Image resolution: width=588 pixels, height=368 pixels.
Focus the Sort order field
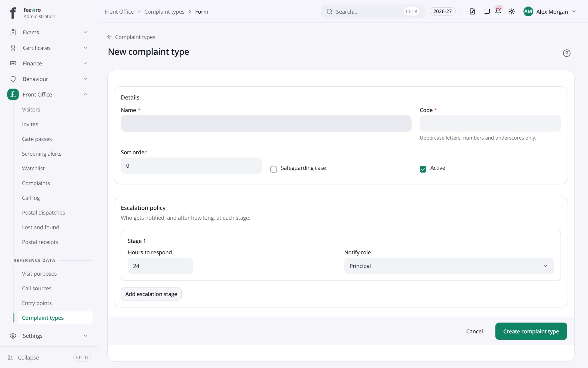(191, 165)
